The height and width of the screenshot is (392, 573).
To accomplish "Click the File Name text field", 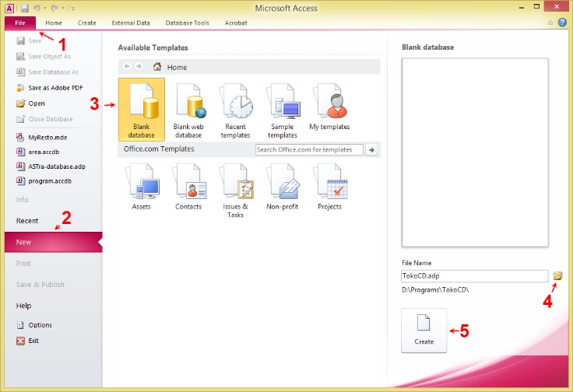I will pyautogui.click(x=475, y=276).
